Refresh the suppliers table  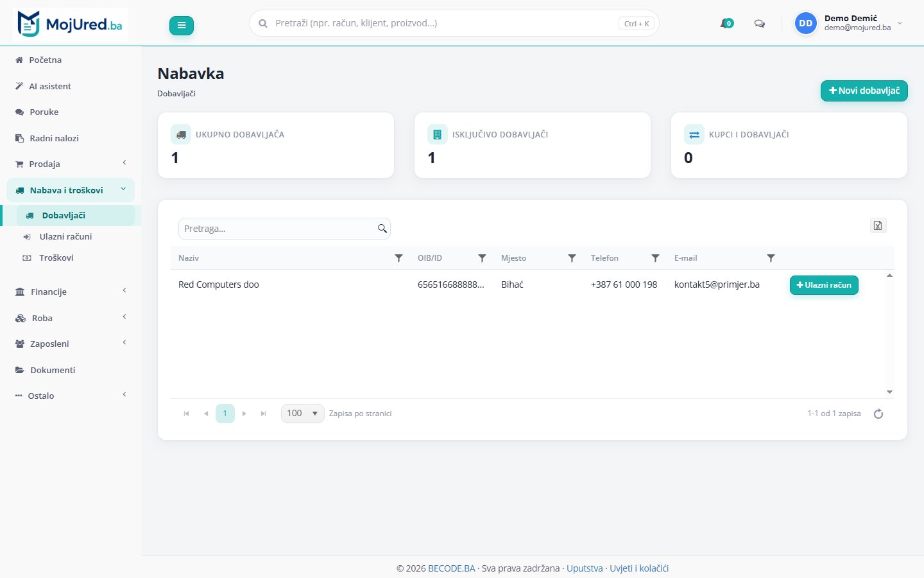coord(878,414)
